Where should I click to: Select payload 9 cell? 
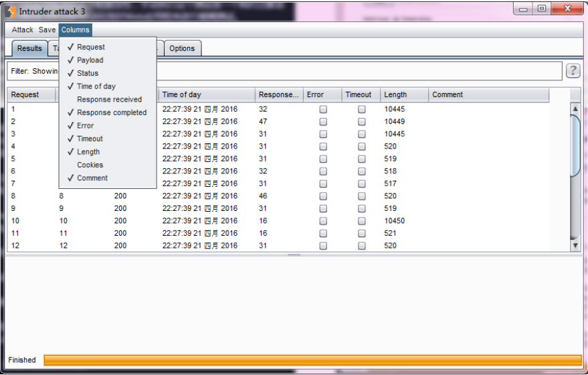tap(61, 208)
